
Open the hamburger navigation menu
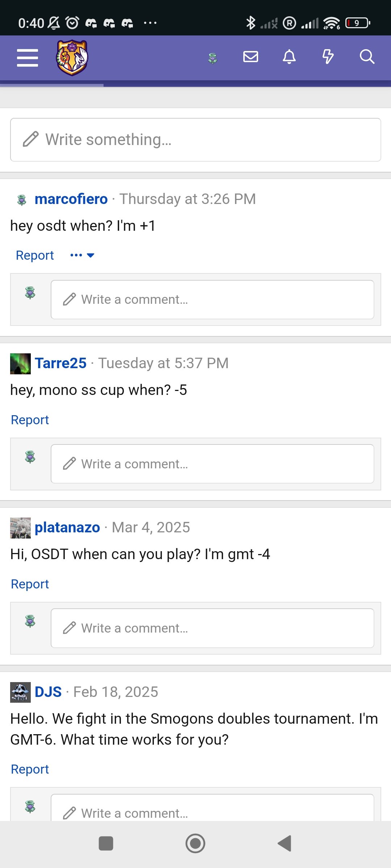[x=28, y=58]
